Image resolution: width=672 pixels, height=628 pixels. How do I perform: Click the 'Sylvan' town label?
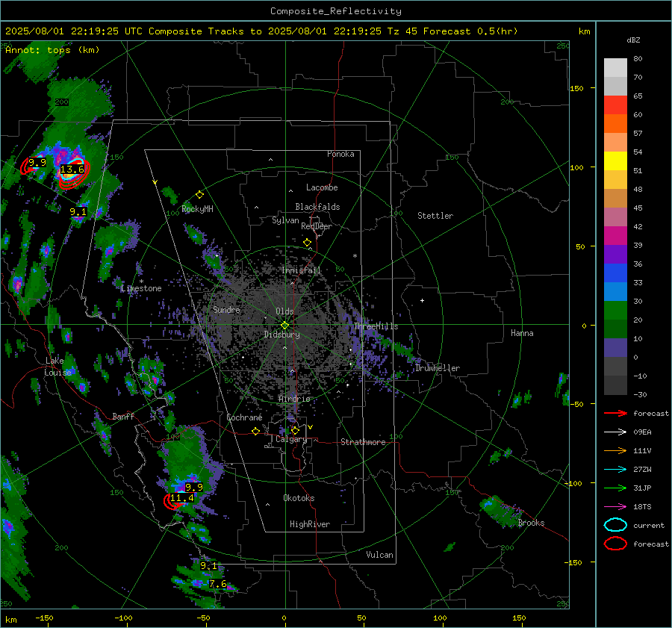point(285,220)
